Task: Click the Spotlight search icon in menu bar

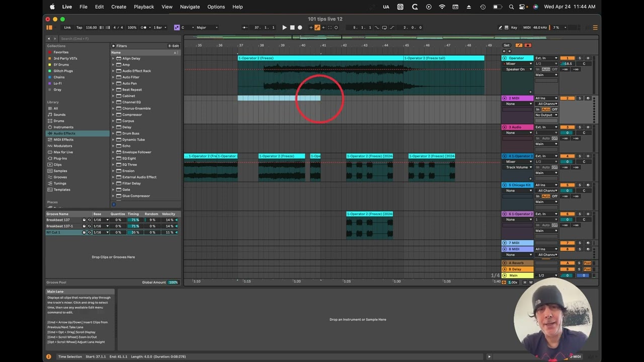Action: pyautogui.click(x=511, y=7)
